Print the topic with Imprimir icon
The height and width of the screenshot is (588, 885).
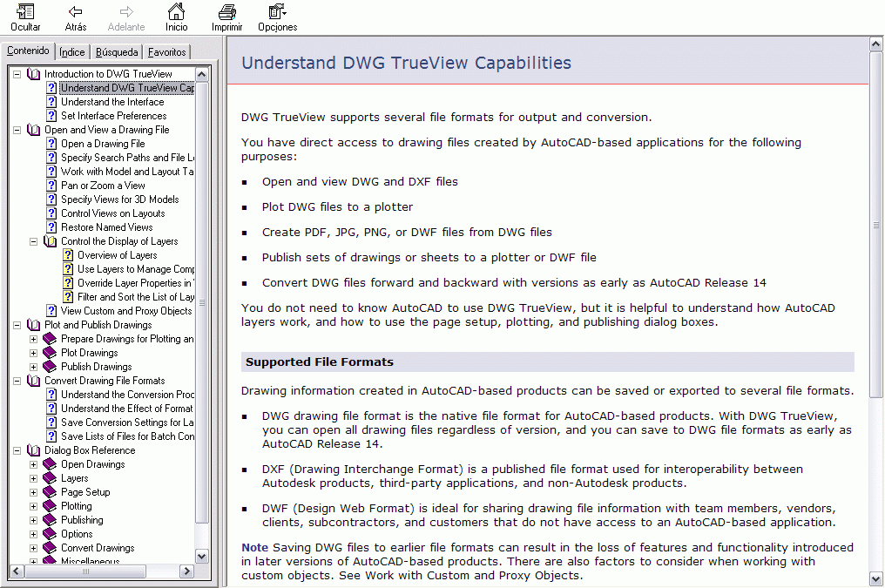226,11
